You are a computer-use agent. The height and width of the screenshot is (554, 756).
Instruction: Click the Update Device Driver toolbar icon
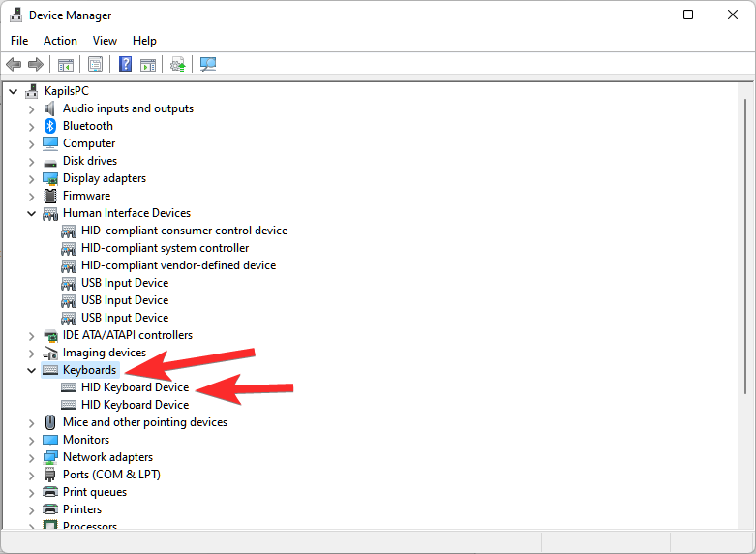pos(177,65)
